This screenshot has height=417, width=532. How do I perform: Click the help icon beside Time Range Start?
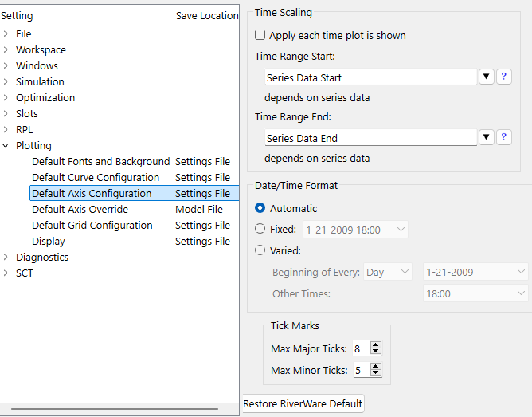(x=504, y=77)
